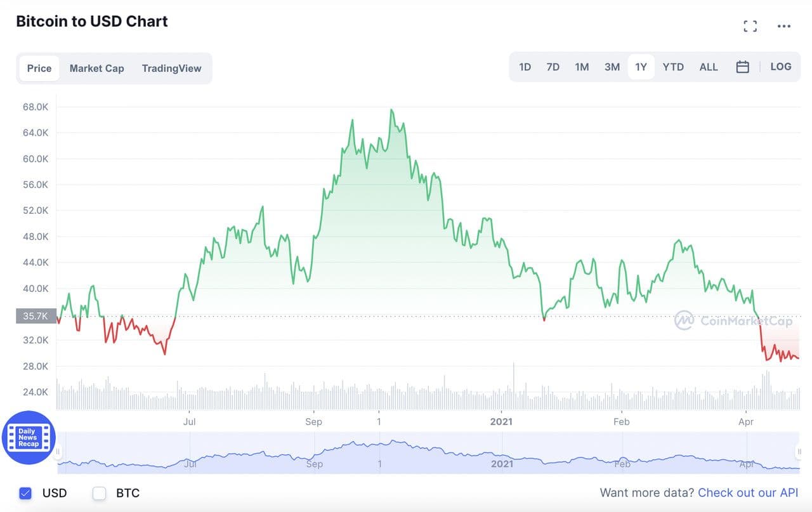812x512 pixels.
Task: Select the YTD time range
Action: (x=673, y=67)
